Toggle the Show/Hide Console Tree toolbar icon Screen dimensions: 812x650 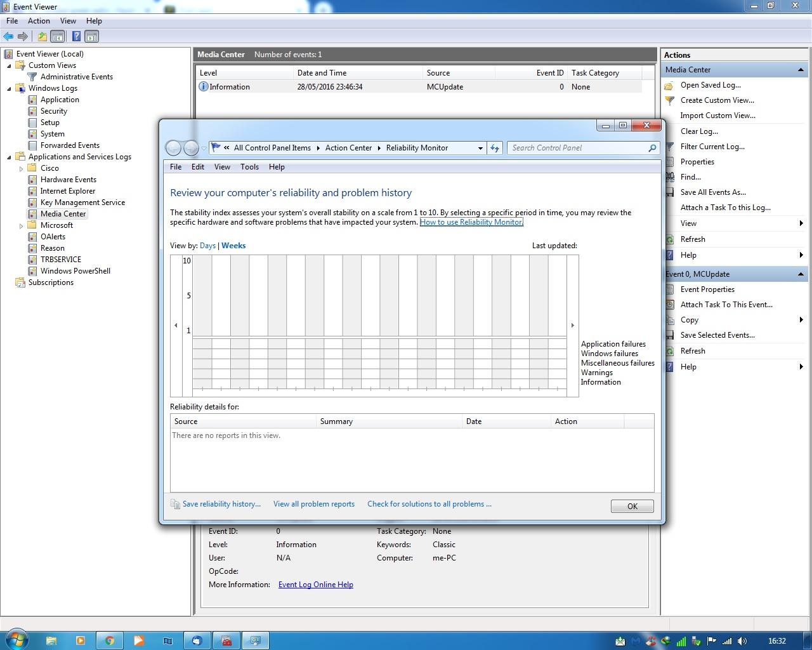tap(58, 37)
